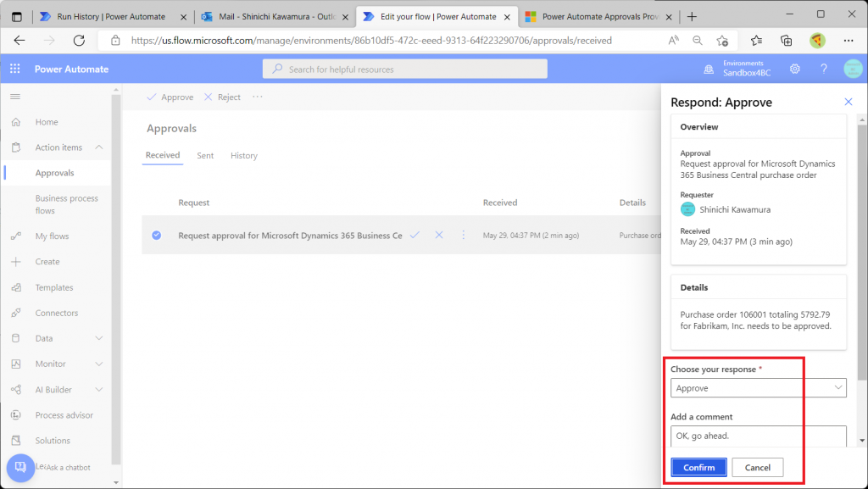The height and width of the screenshot is (489, 868).
Task: Click the requester name Shinichi Kawamura
Action: coord(735,209)
